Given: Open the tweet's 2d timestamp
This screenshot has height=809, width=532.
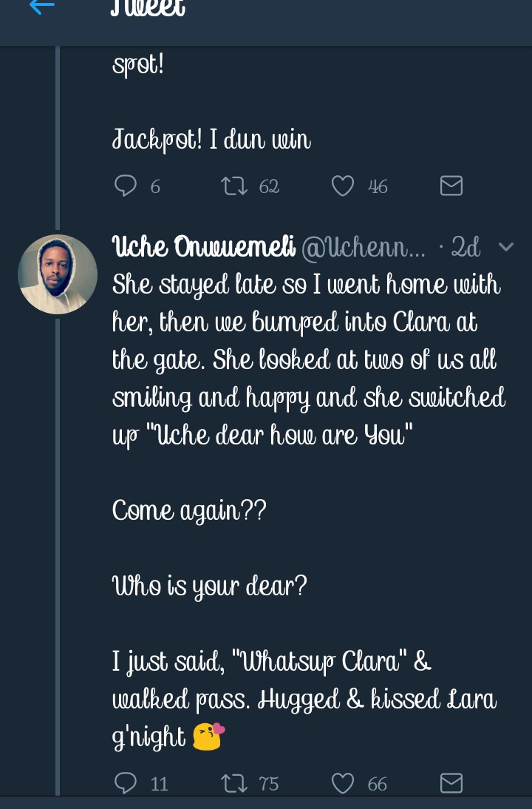Looking at the screenshot, I should 465,248.
